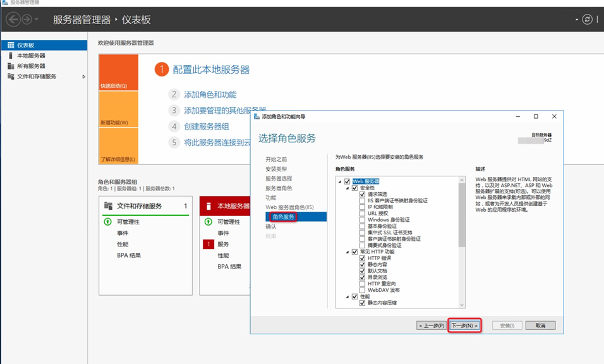Image resolution: width=604 pixels, height=364 pixels.
Task: Click green status icon beside 可管理性
Action: pos(107,222)
